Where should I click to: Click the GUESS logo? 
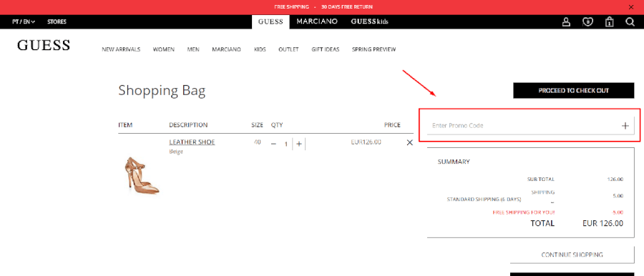pos(44,45)
